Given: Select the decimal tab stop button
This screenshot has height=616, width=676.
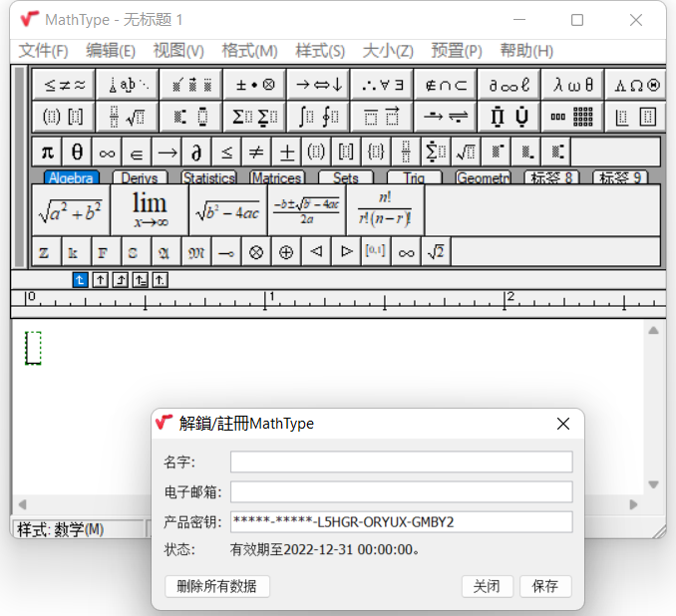Looking at the screenshot, I should tap(160, 280).
